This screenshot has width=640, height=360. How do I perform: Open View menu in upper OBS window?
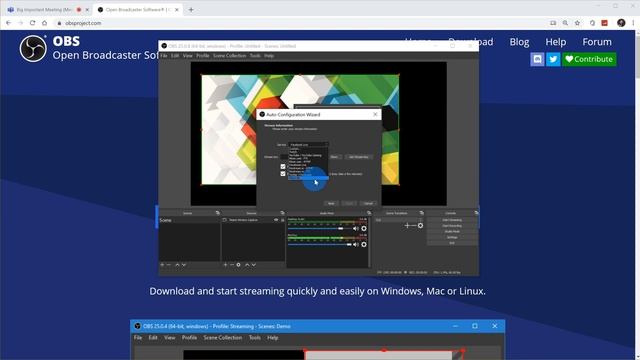click(188, 56)
